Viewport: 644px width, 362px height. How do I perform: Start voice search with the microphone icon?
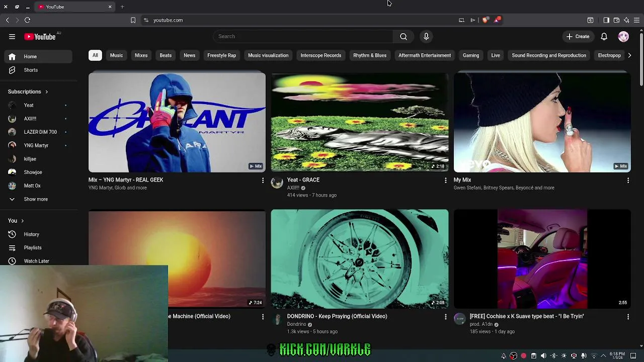point(426,36)
